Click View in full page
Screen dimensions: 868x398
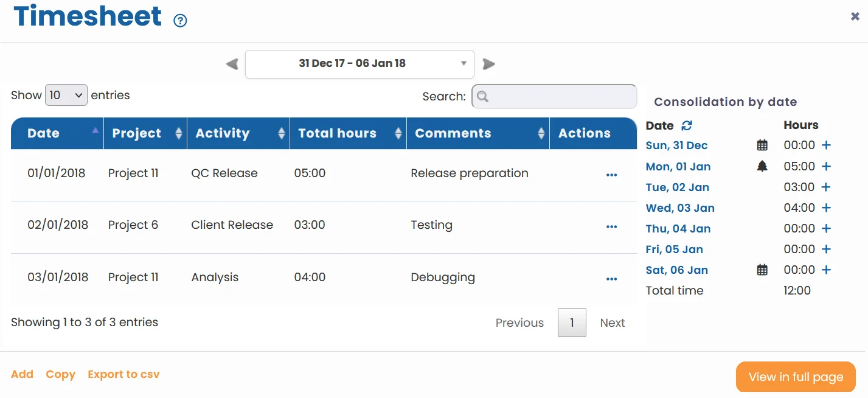795,377
